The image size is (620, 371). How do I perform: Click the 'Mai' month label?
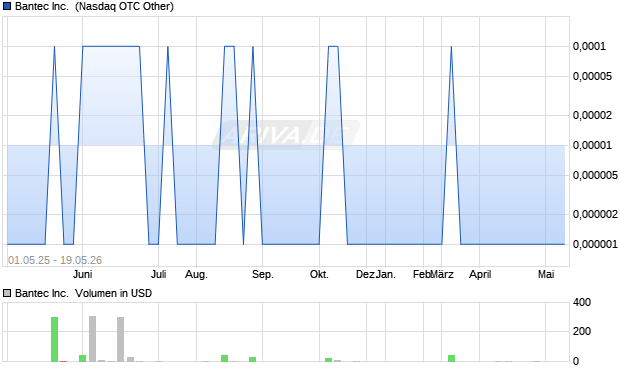546,274
